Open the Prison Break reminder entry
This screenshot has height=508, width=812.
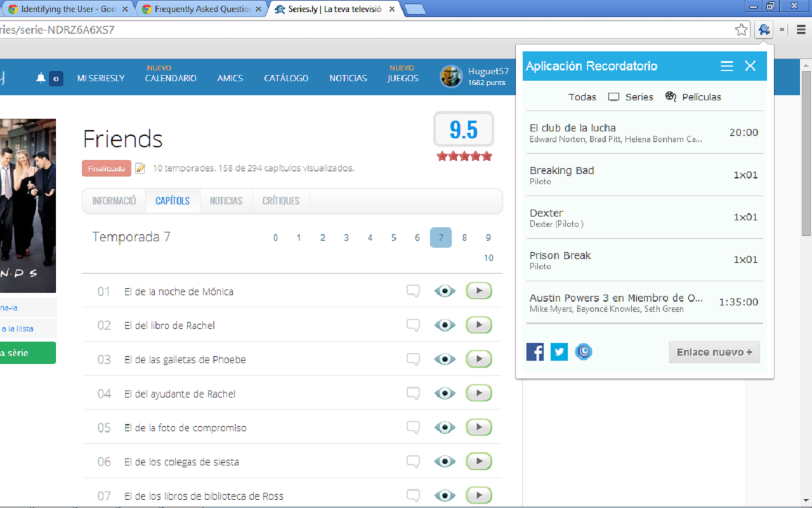point(645,260)
